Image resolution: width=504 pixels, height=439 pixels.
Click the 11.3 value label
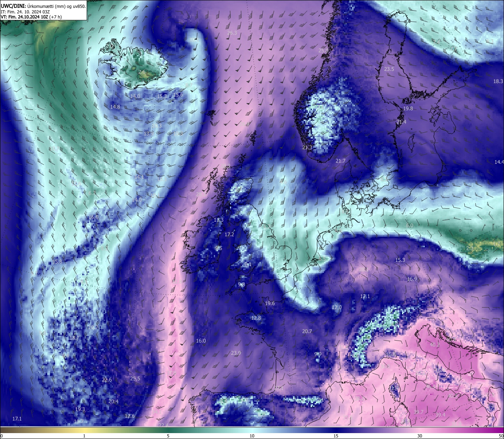tap(219, 220)
